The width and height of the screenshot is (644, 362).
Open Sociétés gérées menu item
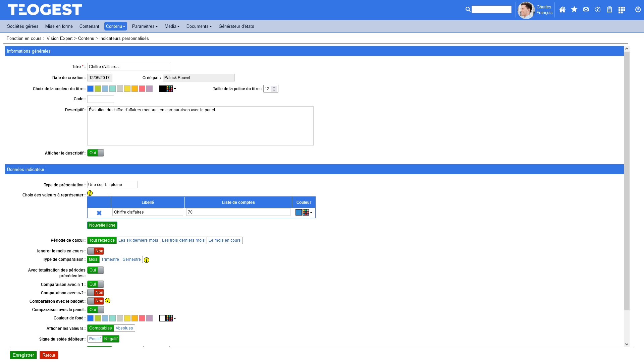[x=23, y=26]
